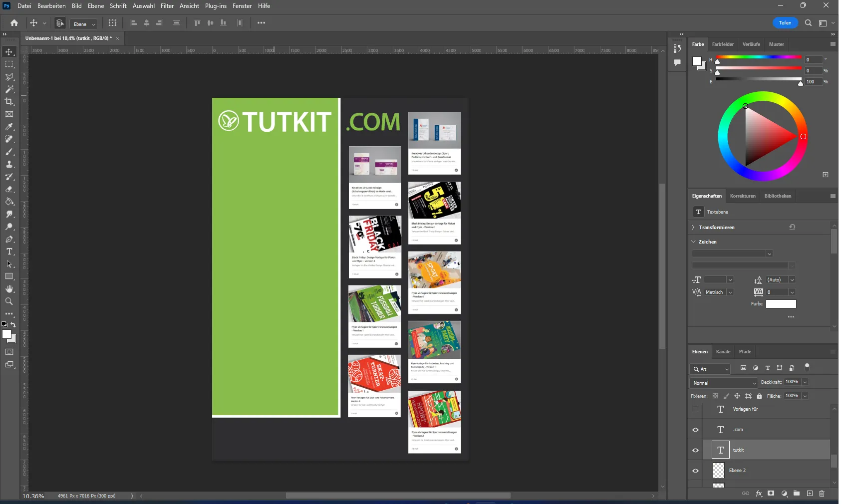Hide the Ebene 2 layer
Screen dimensions: 842x504
pos(695,471)
